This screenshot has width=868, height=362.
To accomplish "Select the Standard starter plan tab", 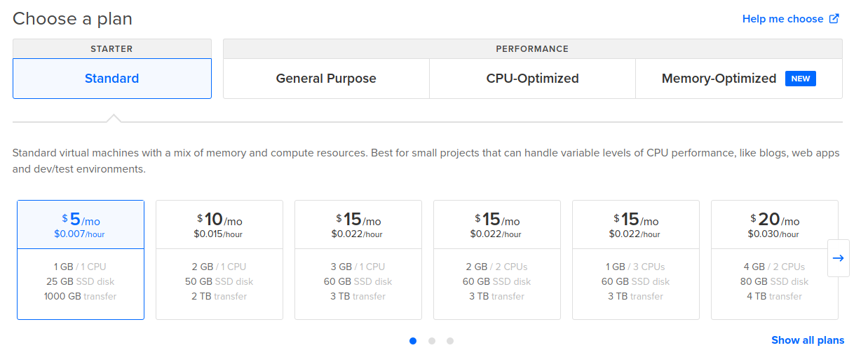I will tap(112, 79).
